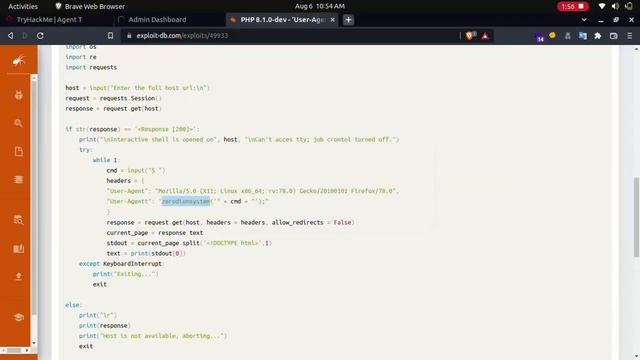
Task: Click 'request = requests.Session()' line
Action: [x=113, y=98]
